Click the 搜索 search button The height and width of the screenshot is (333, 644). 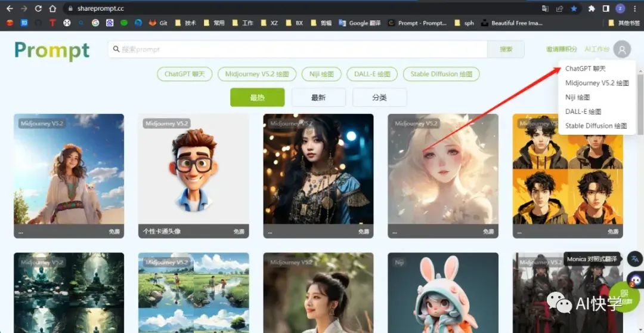click(506, 50)
